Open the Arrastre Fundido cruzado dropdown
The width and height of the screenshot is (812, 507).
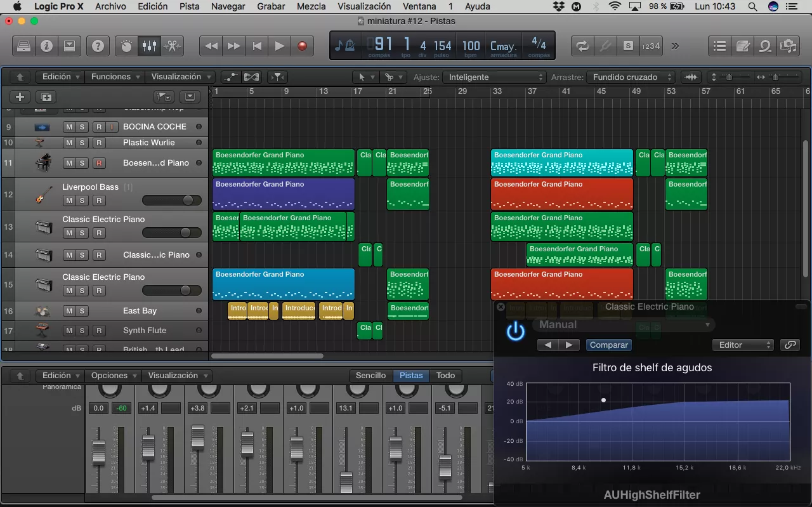pos(631,77)
